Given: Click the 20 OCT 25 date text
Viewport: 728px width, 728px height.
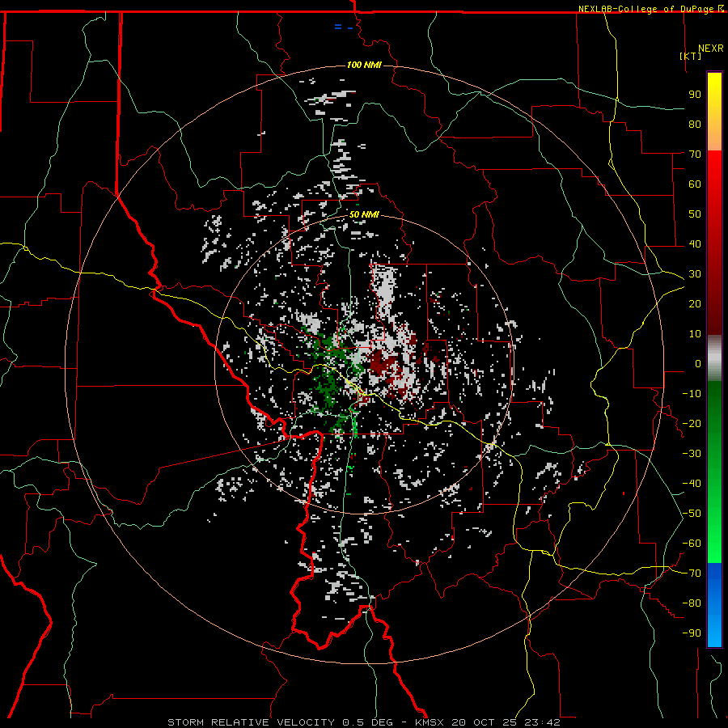Looking at the screenshot, I should pyautogui.click(x=485, y=722).
